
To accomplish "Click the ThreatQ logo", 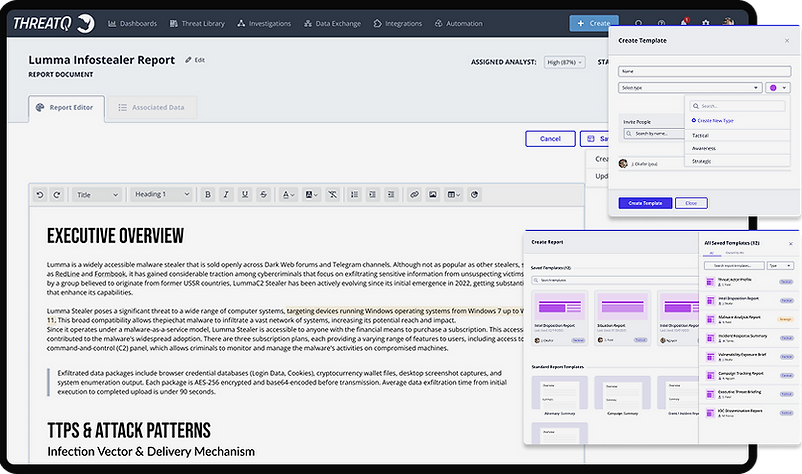I will pos(54,24).
